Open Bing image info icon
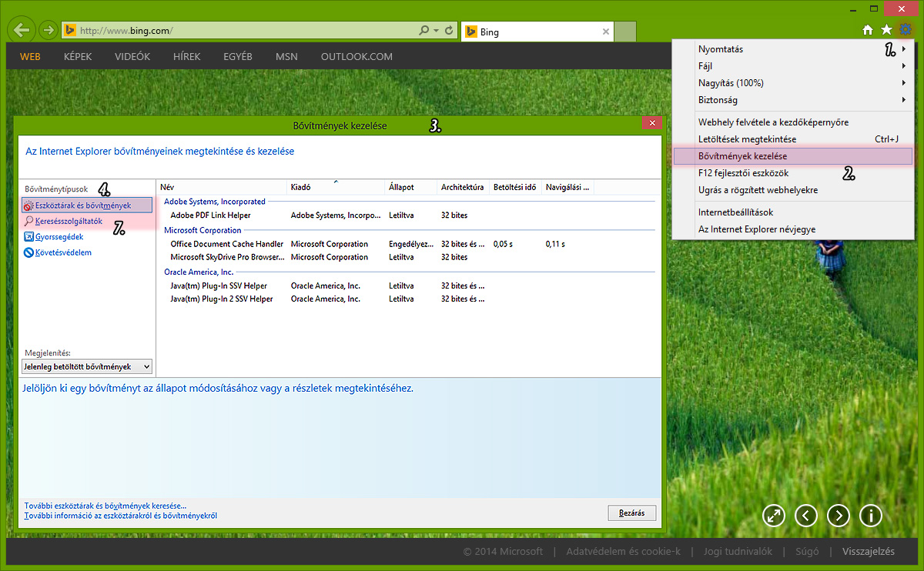924x571 pixels. (871, 515)
